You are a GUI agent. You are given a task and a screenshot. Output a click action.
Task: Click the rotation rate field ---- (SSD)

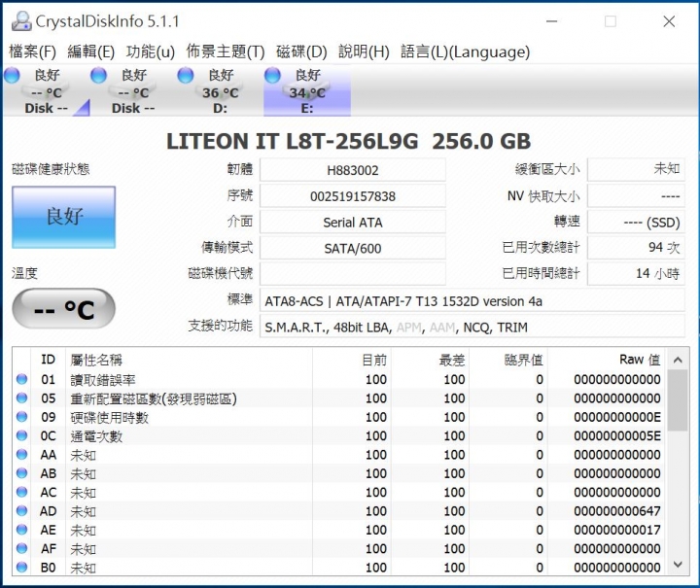pos(636,223)
